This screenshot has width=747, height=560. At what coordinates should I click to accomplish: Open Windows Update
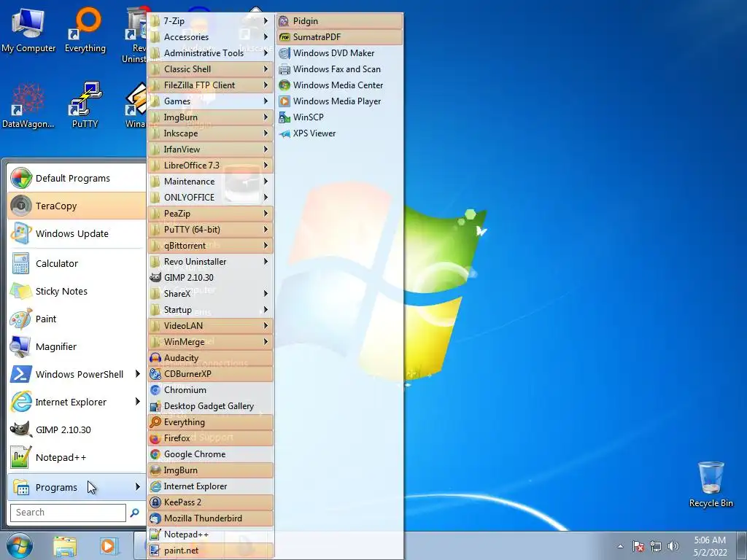pyautogui.click(x=77, y=233)
